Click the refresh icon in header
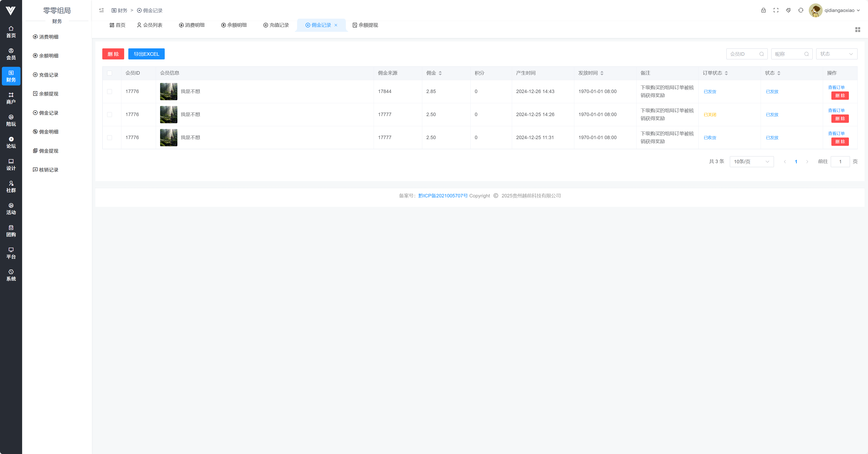The image size is (868, 454). 801,10
